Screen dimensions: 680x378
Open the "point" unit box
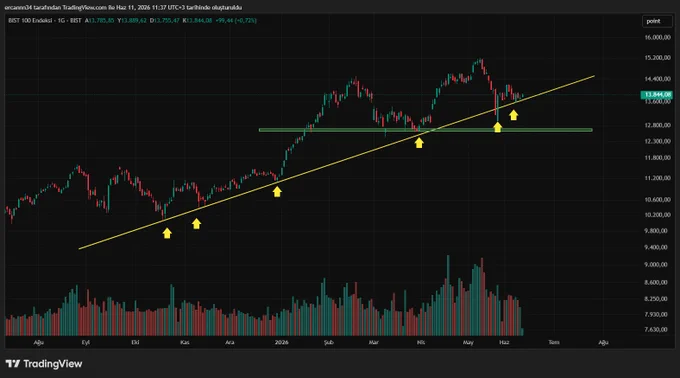657,21
